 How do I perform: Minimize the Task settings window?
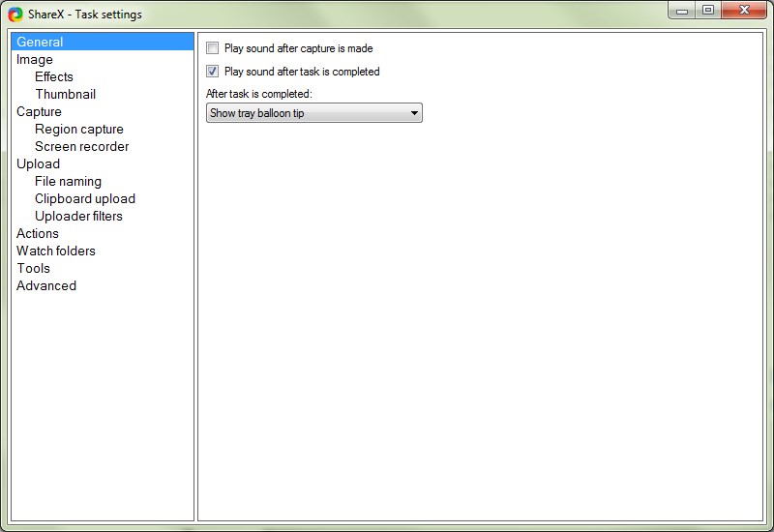682,11
